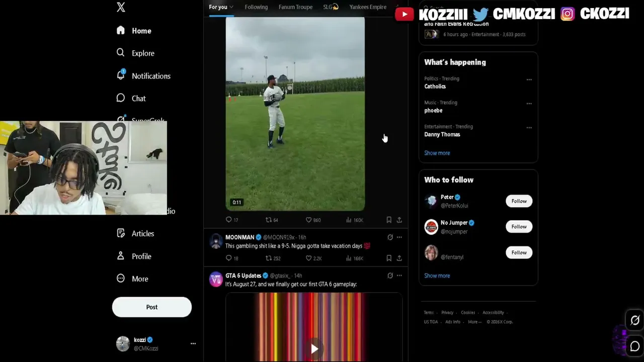
Task: Open more options for the Danny Thomas trend
Action: click(529, 128)
